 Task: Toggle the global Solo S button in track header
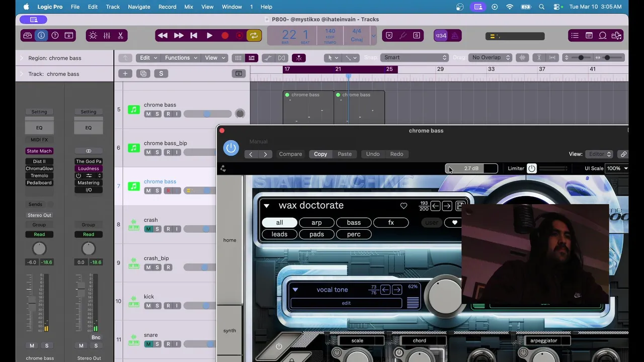[x=161, y=74]
